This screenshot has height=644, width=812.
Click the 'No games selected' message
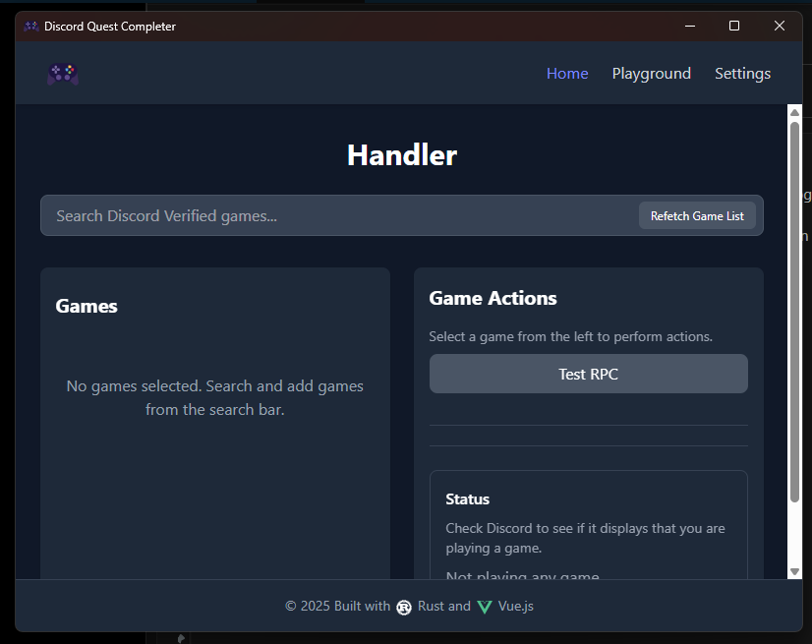tap(215, 397)
